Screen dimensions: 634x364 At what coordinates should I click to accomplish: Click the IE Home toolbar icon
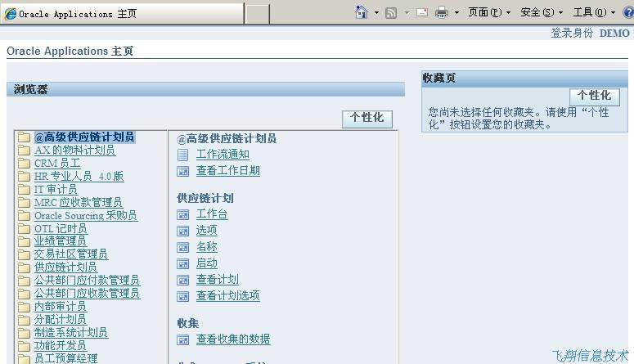coord(361,12)
